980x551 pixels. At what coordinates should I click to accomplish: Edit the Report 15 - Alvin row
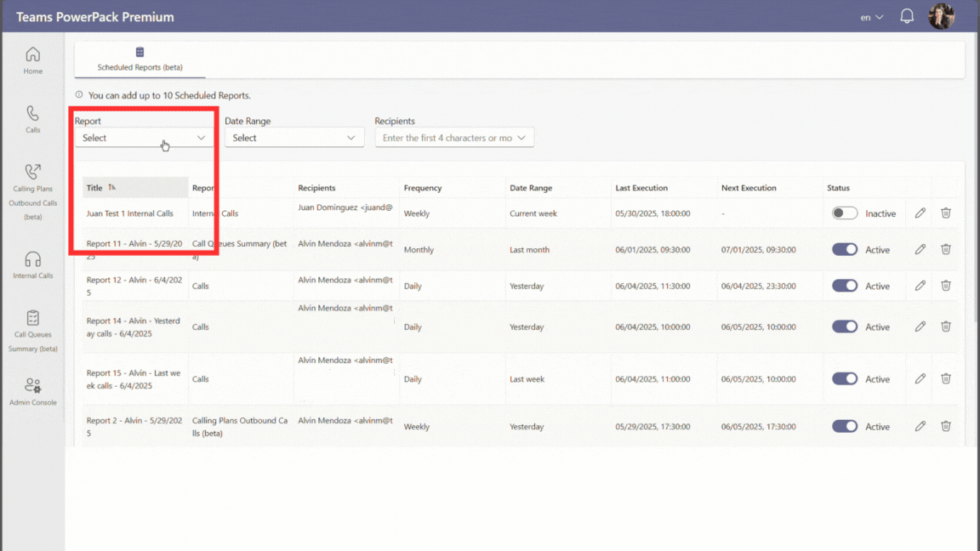(x=920, y=378)
